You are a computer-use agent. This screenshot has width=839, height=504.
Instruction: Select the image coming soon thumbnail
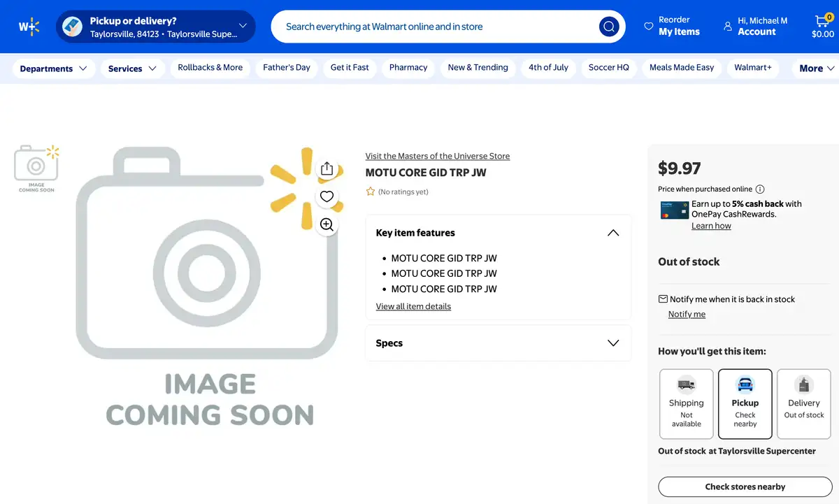[36, 168]
